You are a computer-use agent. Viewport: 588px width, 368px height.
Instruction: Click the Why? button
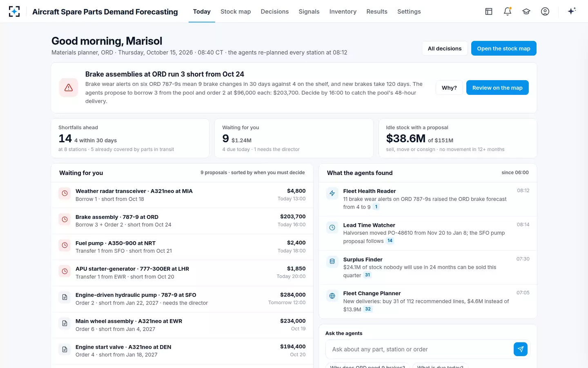(449, 88)
